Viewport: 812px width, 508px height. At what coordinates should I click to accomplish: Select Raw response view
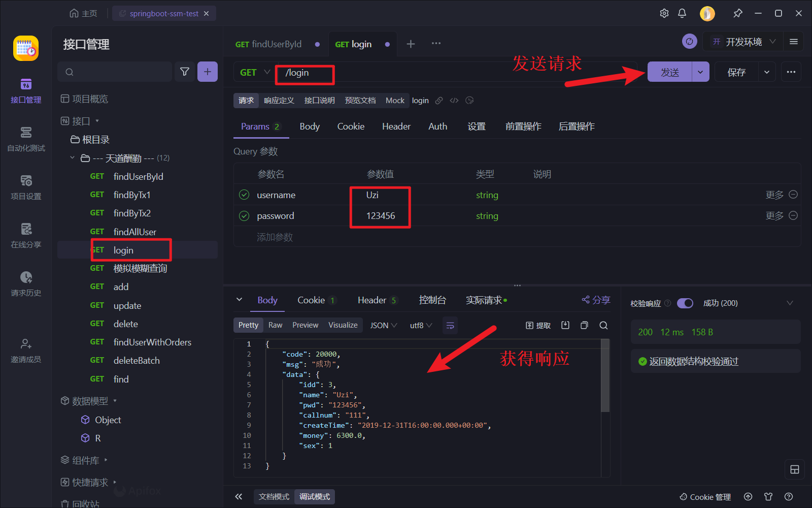tap(275, 325)
